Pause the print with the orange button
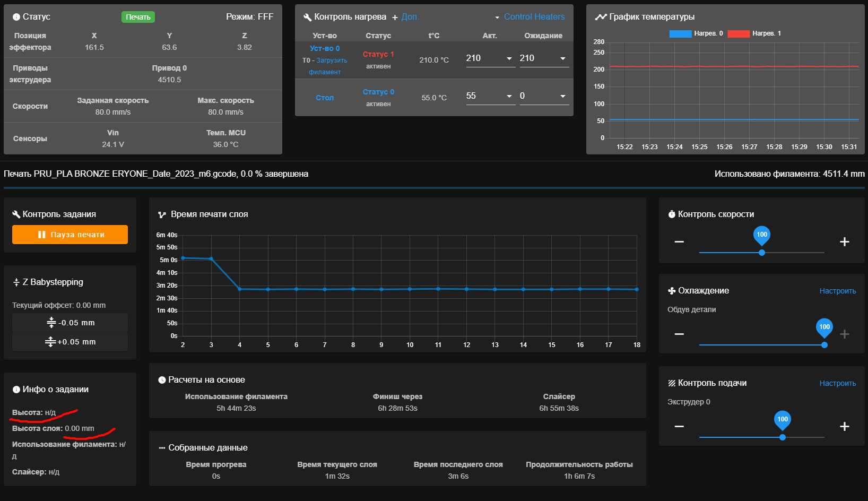The height and width of the screenshot is (501, 868). coord(70,235)
